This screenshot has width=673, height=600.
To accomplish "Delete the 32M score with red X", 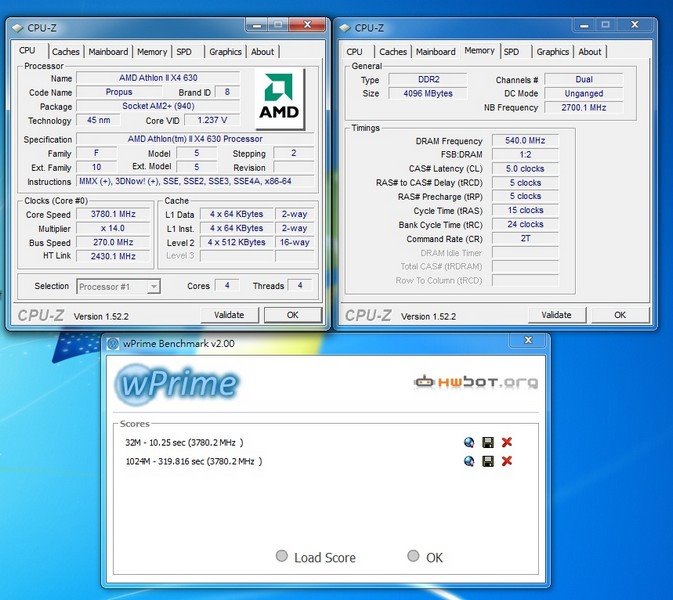I will [506, 442].
